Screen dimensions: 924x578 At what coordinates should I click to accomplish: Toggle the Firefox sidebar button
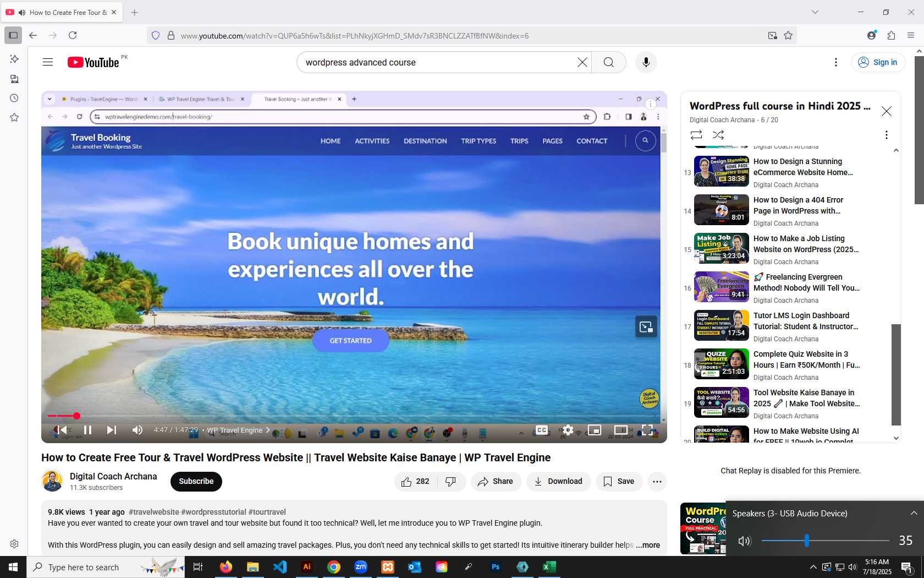pyautogui.click(x=13, y=35)
